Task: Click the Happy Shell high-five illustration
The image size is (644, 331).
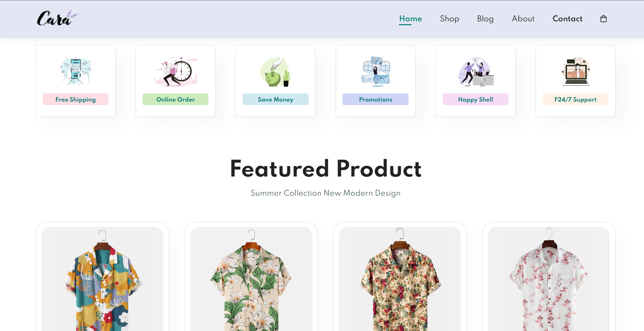Action: click(475, 71)
